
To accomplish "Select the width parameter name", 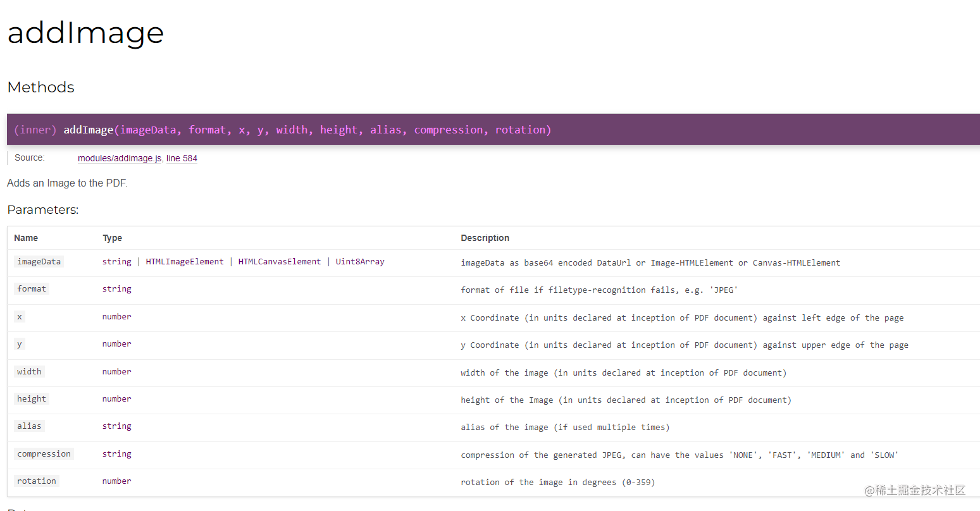I will point(29,371).
